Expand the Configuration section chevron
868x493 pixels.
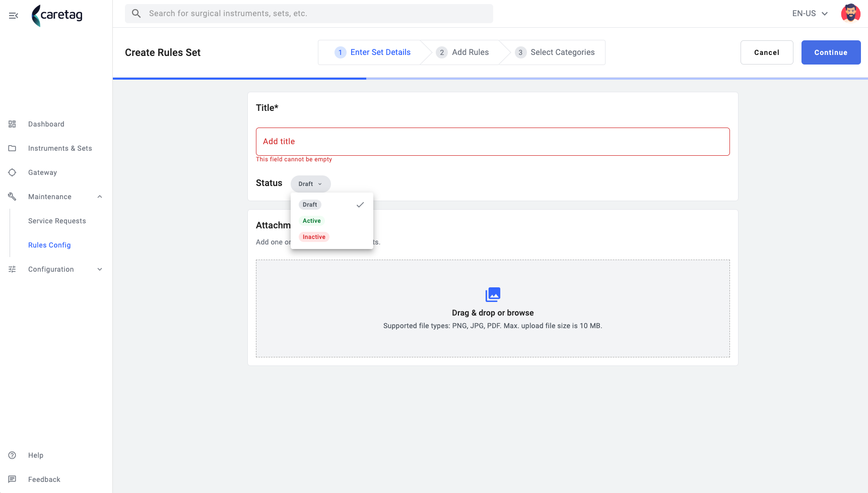(100, 269)
